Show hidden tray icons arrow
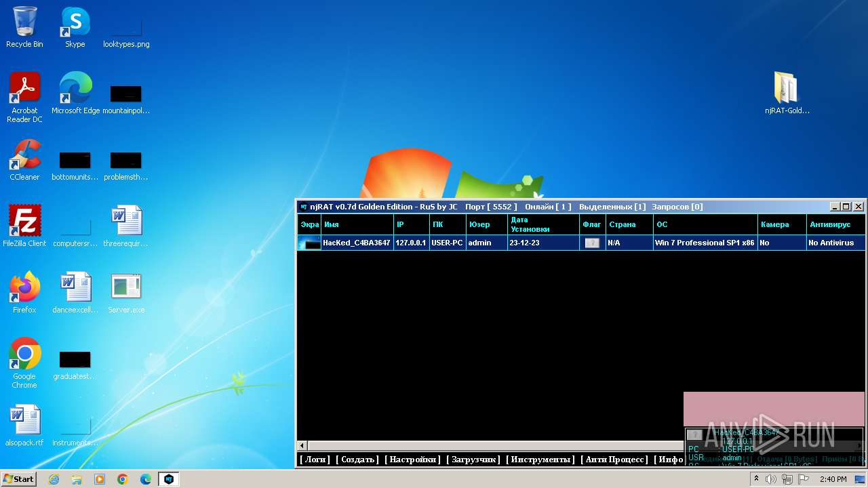 (756, 479)
